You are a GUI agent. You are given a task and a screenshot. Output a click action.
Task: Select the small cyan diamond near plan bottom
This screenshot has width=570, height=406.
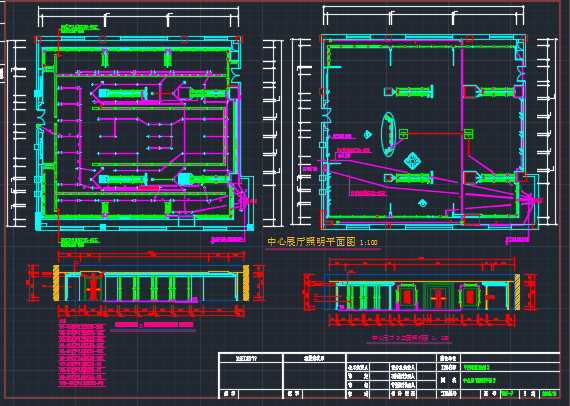pos(422,203)
